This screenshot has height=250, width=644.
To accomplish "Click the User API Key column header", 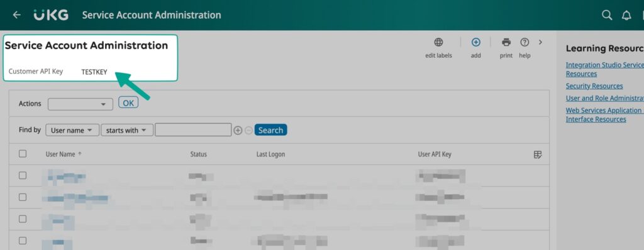I will (435, 155).
